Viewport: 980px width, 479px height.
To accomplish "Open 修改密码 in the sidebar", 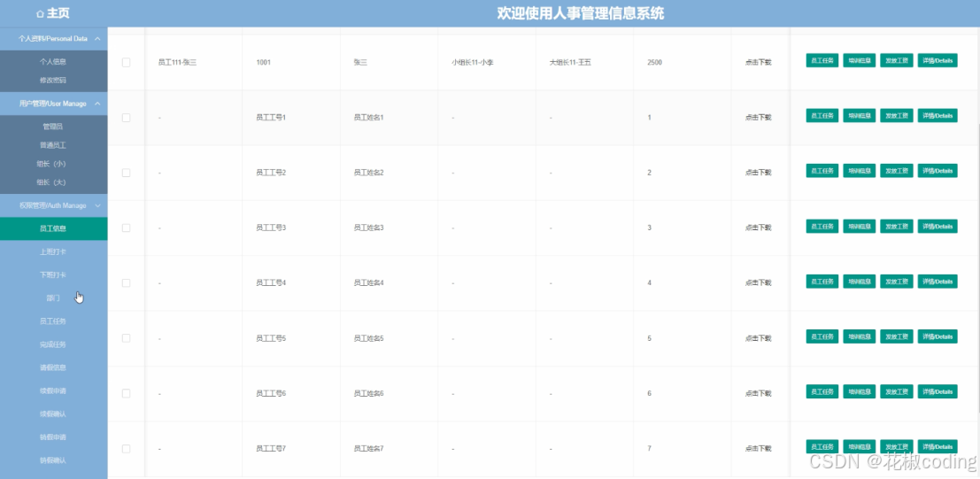I will coord(53,80).
